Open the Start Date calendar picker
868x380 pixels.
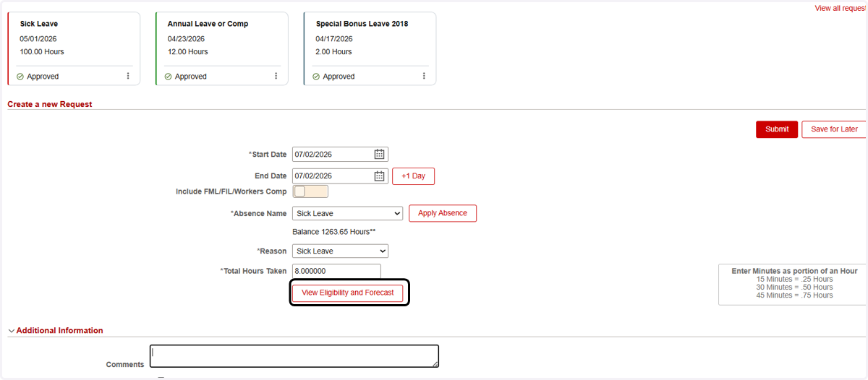[x=379, y=154]
